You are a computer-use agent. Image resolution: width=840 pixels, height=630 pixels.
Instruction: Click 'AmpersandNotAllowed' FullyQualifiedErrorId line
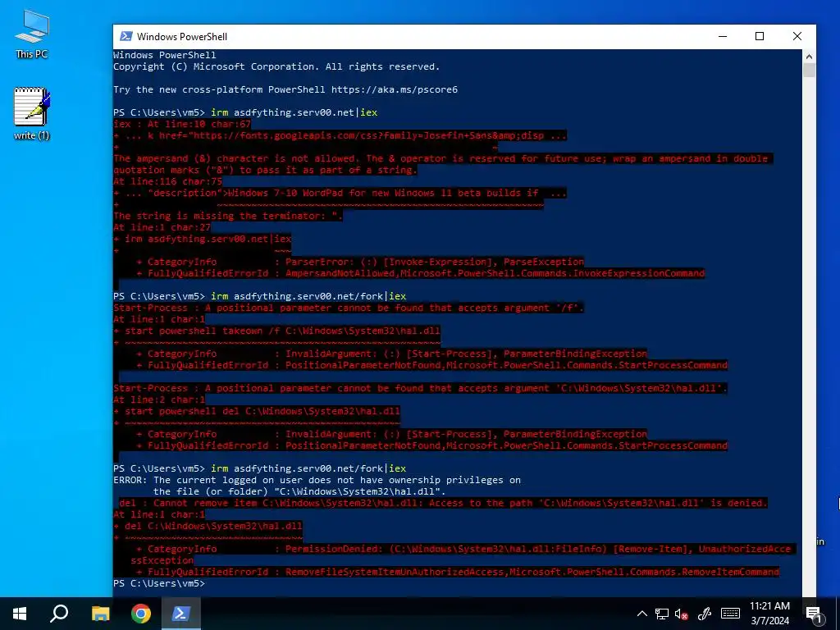point(421,273)
